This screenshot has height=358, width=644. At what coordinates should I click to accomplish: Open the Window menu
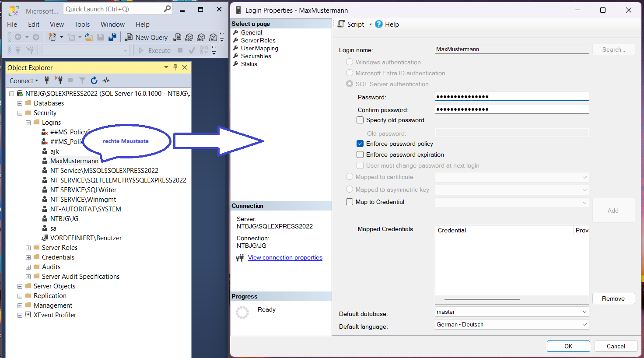(112, 25)
